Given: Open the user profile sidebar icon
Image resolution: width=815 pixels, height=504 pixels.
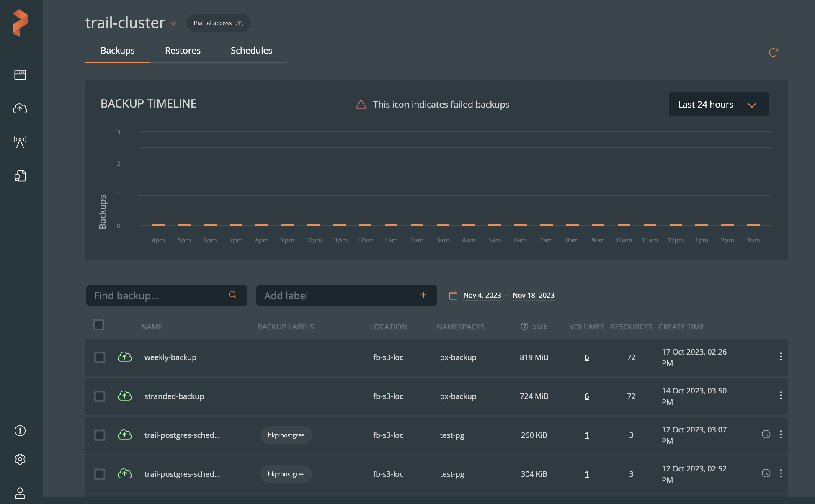Looking at the screenshot, I should coord(20,493).
